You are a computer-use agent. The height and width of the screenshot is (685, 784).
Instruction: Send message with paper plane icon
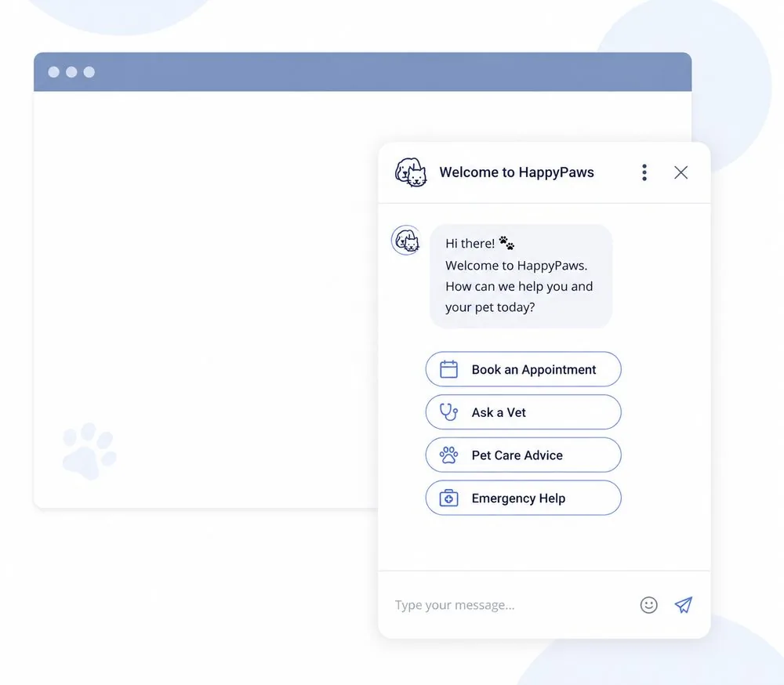pos(684,605)
